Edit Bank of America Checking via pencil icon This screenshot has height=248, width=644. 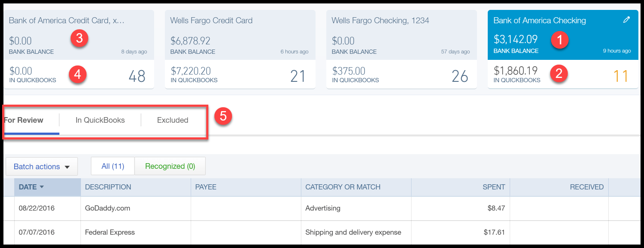(627, 19)
